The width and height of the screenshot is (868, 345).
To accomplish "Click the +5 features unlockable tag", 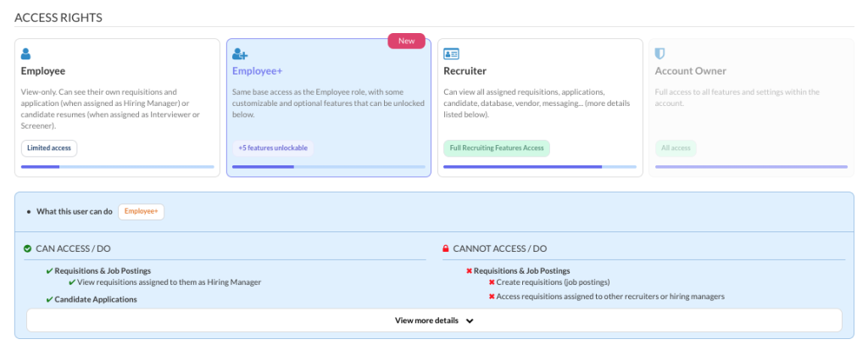I will [272, 148].
